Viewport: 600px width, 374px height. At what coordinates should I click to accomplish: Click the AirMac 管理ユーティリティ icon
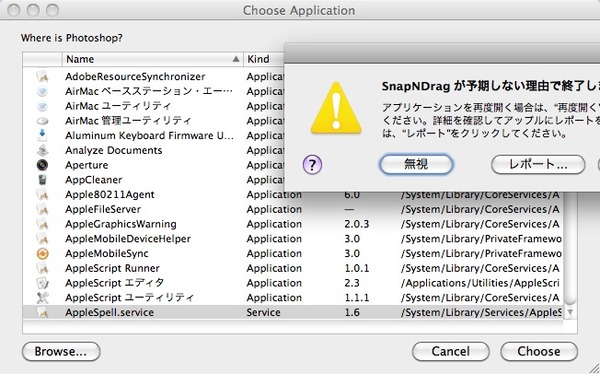tap(42, 121)
